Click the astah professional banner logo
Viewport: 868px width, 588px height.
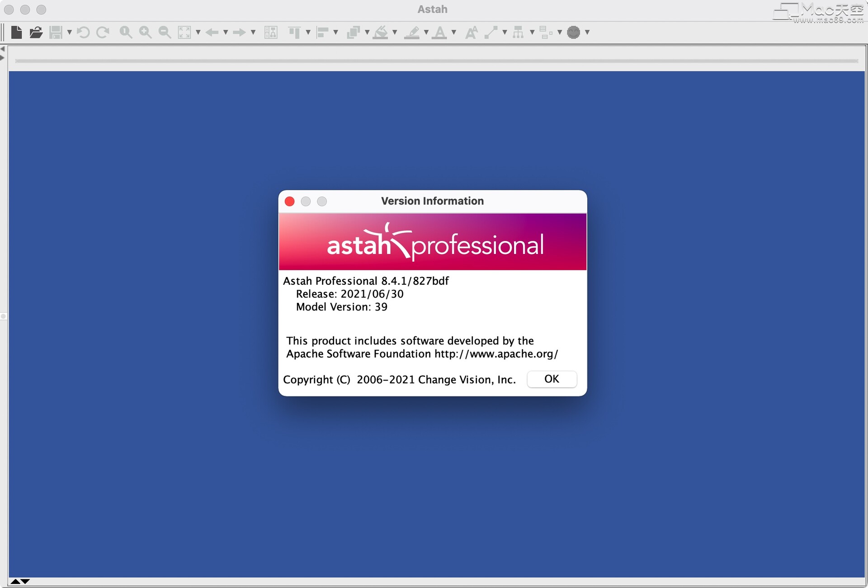[x=433, y=242]
